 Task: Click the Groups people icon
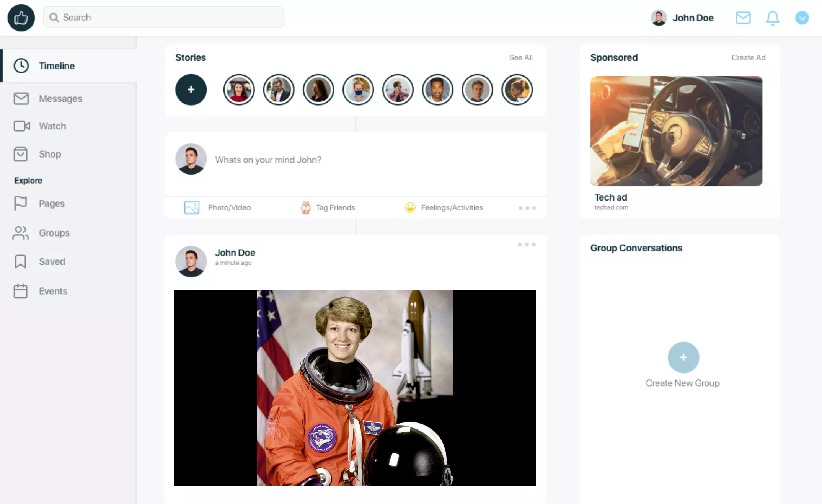click(21, 233)
